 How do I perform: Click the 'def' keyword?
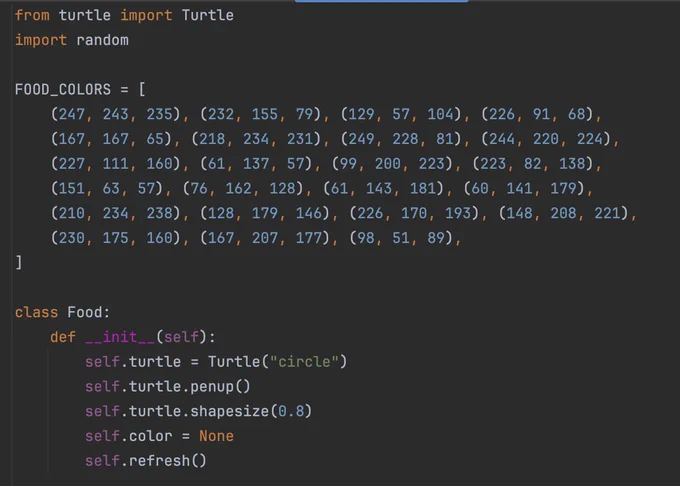[63, 337]
